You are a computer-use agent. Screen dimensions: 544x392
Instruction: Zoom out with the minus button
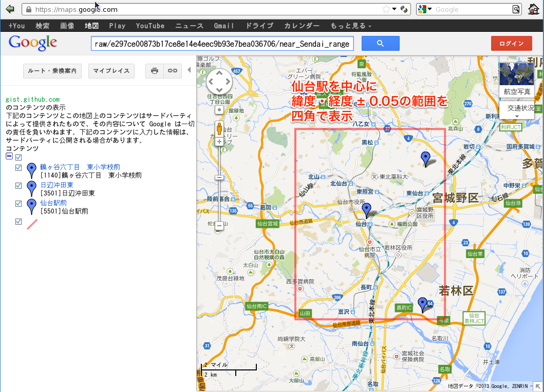(x=219, y=226)
